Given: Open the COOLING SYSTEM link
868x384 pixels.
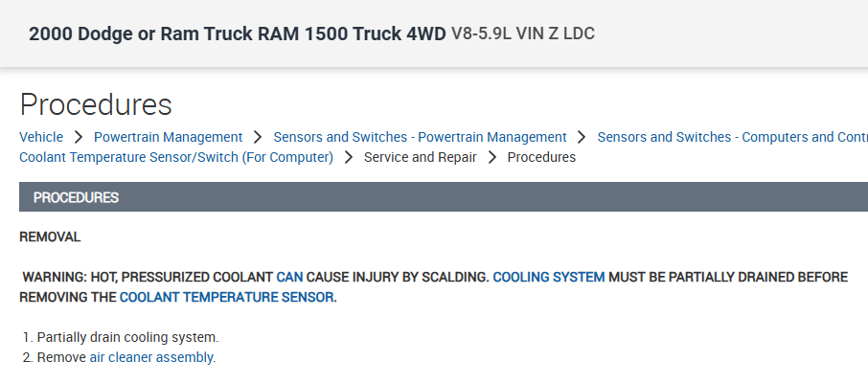Looking at the screenshot, I should [549, 277].
